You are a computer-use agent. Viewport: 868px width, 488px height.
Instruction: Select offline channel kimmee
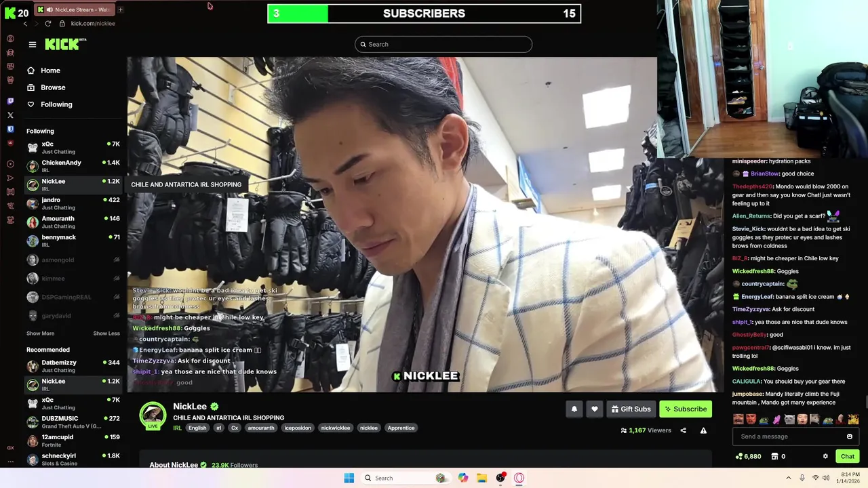pos(73,279)
